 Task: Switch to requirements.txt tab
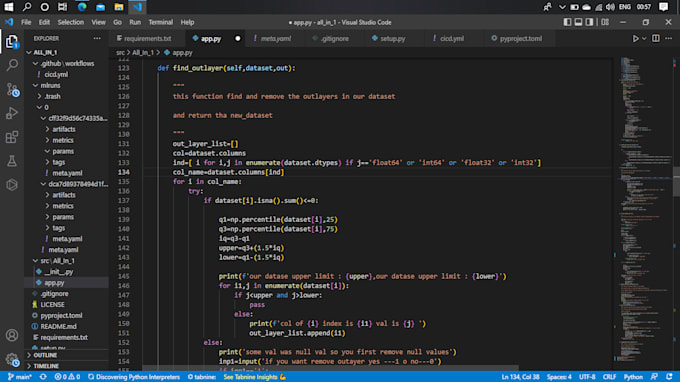coord(147,39)
